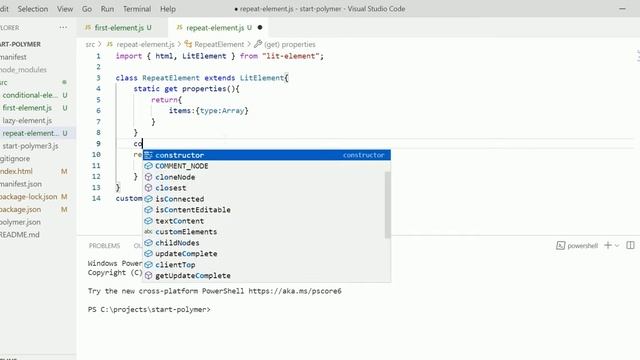640x360 pixels.
Task: Open the Run menu
Action: [x=107, y=9]
